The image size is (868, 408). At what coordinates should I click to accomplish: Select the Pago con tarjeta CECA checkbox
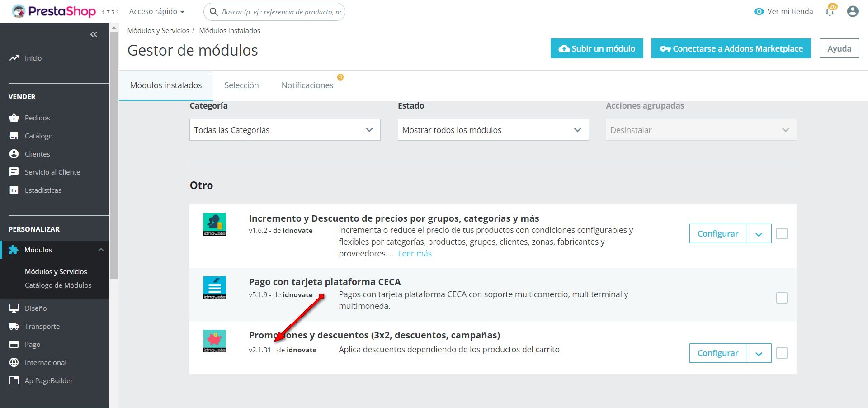tap(782, 298)
